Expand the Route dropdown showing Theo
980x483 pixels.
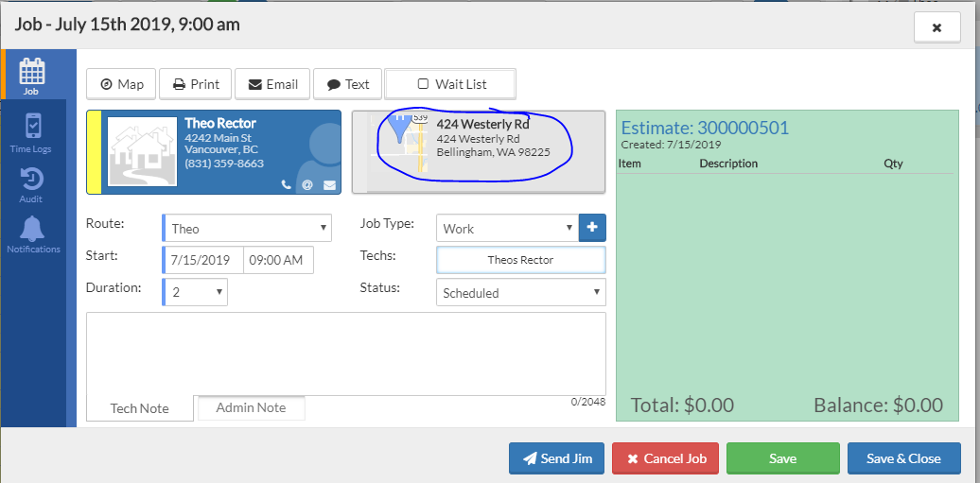tap(247, 229)
